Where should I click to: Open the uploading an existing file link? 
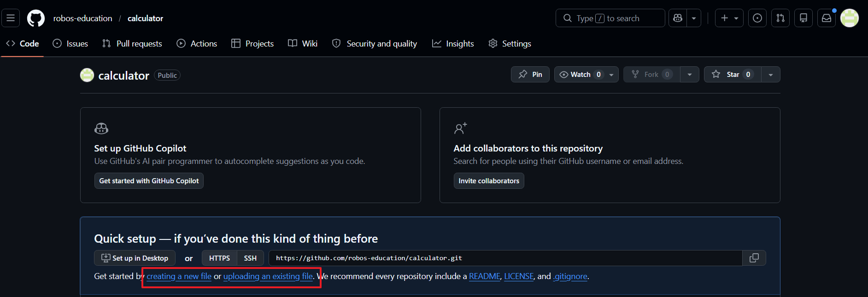pyautogui.click(x=268, y=276)
